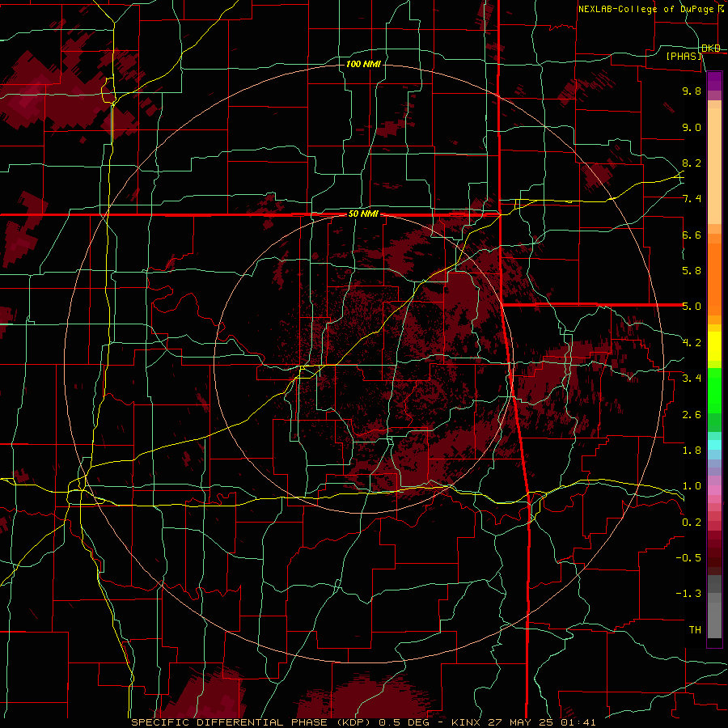
Task: Click the DKD unit label above the scale
Action: [x=711, y=49]
